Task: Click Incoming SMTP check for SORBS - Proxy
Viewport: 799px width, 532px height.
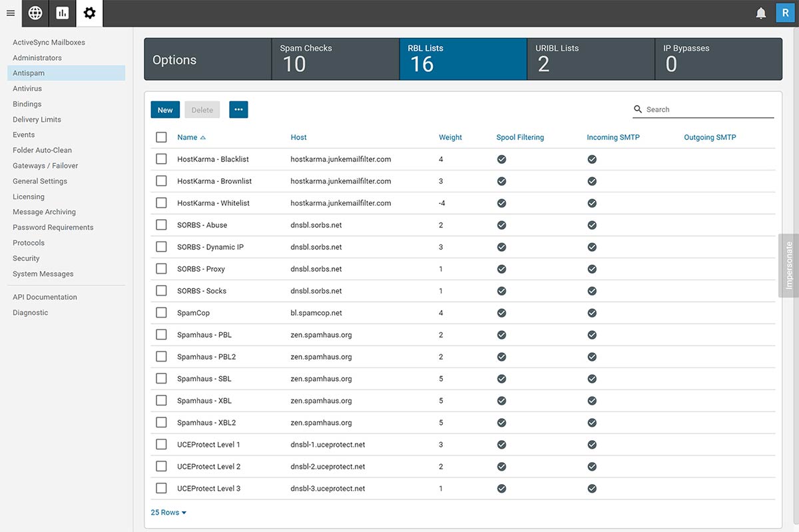Action: click(x=592, y=269)
